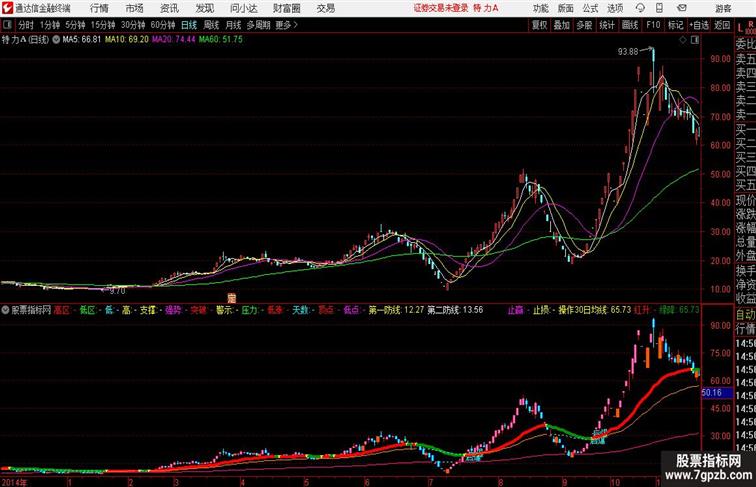Expand the 股票指标网 indicator settings circle
The image size is (756, 487).
(5, 310)
